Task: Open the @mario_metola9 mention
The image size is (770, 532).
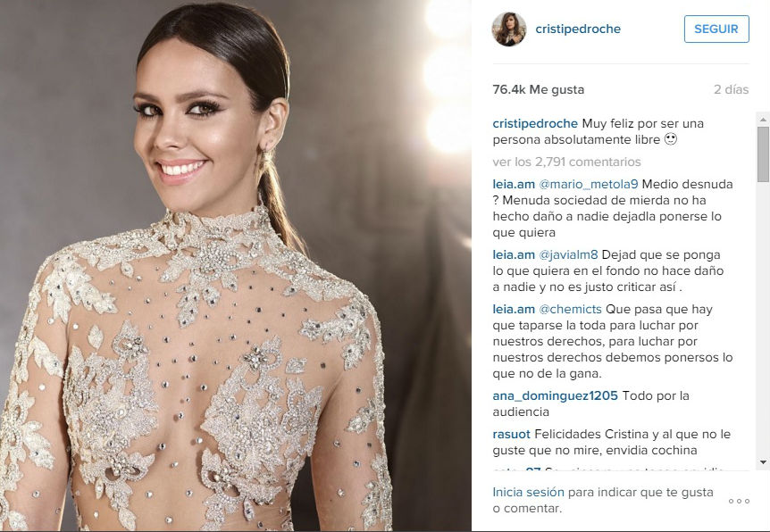Action: coord(589,184)
